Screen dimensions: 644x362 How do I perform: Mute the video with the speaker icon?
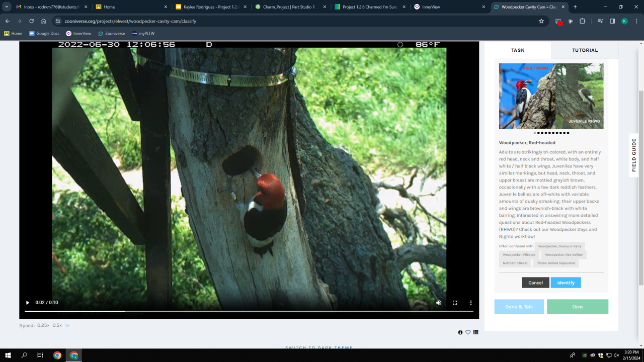click(x=439, y=303)
